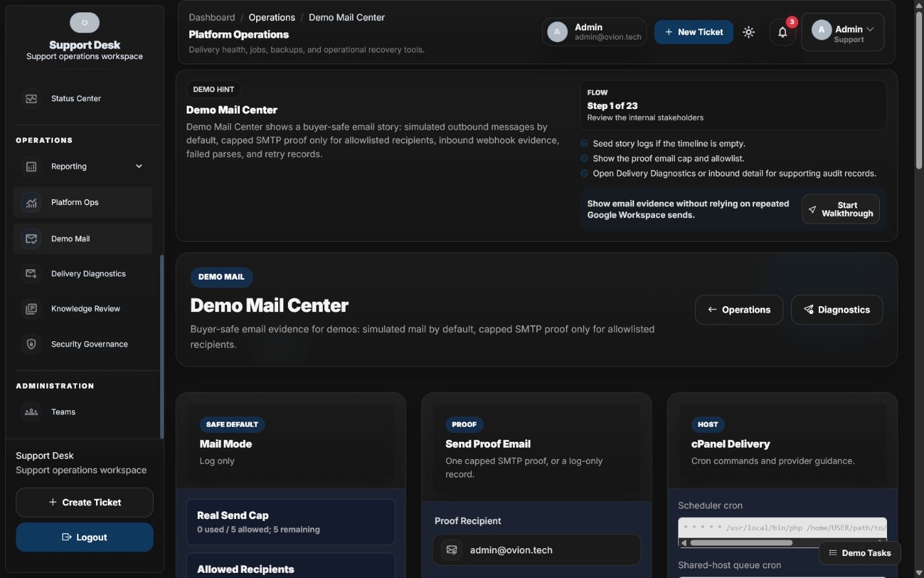This screenshot has width=924, height=578.
Task: Open the Admin Support account dropdown
Action: pyautogui.click(x=843, y=32)
